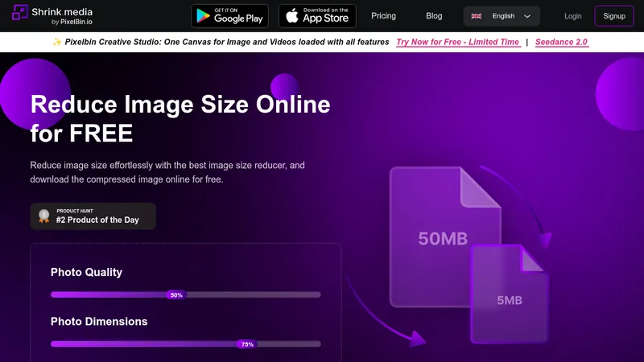Click the Photo Quality 50% slider handle
The image size is (644, 362).
click(x=176, y=294)
